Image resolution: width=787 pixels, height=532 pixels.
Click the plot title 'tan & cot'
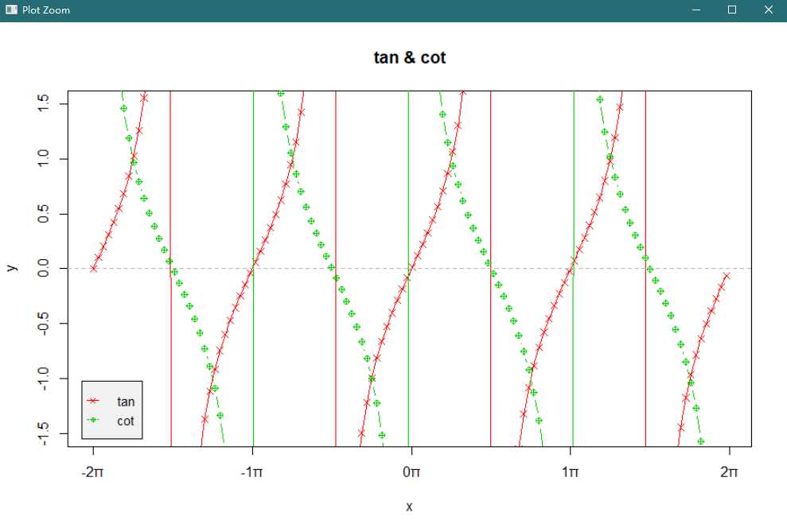(410, 58)
